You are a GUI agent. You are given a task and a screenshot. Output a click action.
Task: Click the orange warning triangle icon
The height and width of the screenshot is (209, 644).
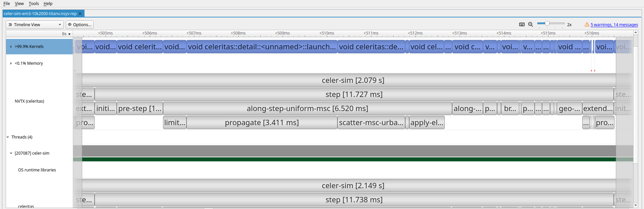(587, 24)
